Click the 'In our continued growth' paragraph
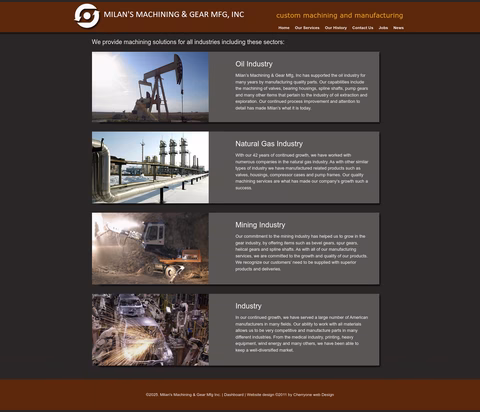 pos(302,334)
